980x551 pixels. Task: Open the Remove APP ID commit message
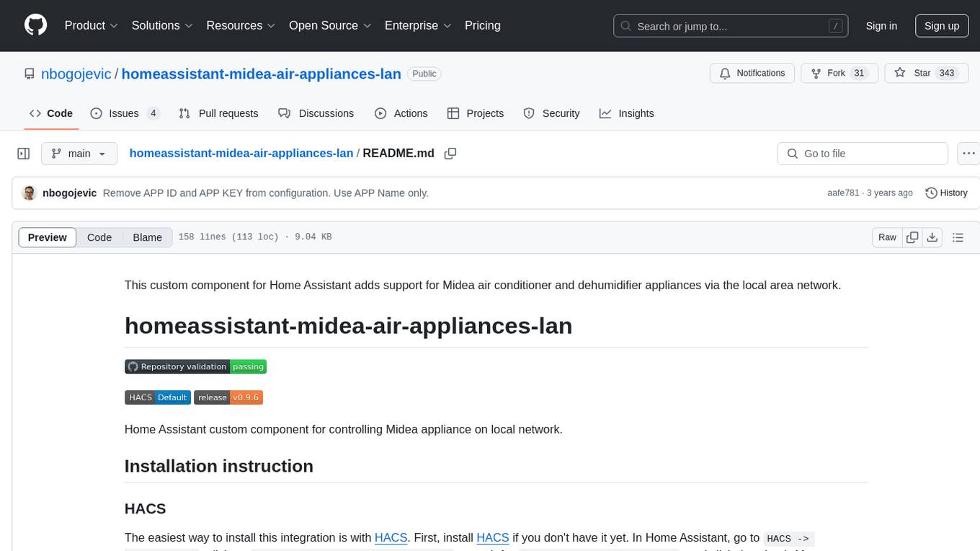266,193
